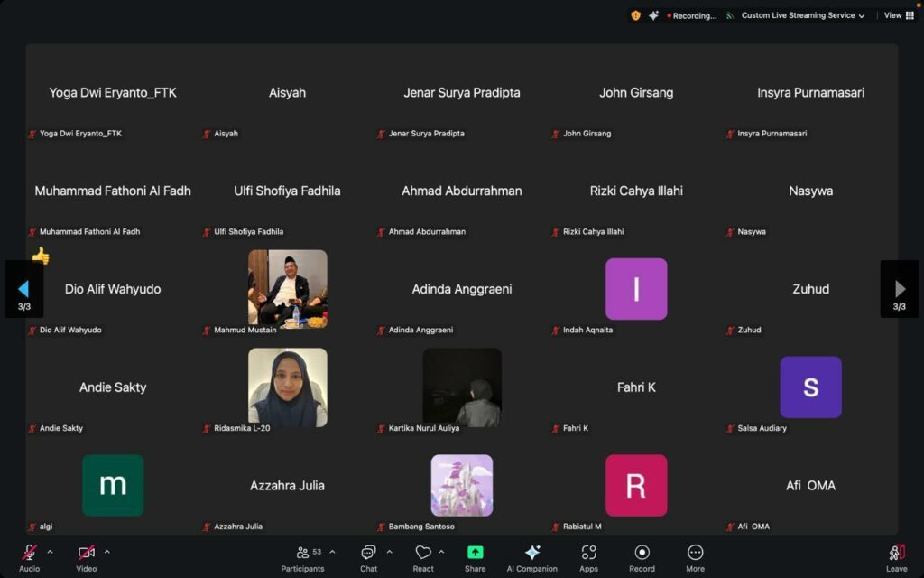The width and height of the screenshot is (924, 578).
Task: Expand the Participants options chevron
Action: point(332,552)
